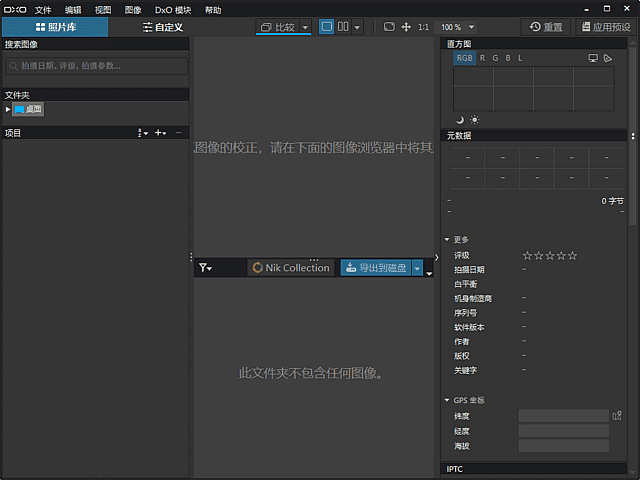Toggle the RGB histogram channel
The width and height of the screenshot is (640, 480).
click(465, 58)
